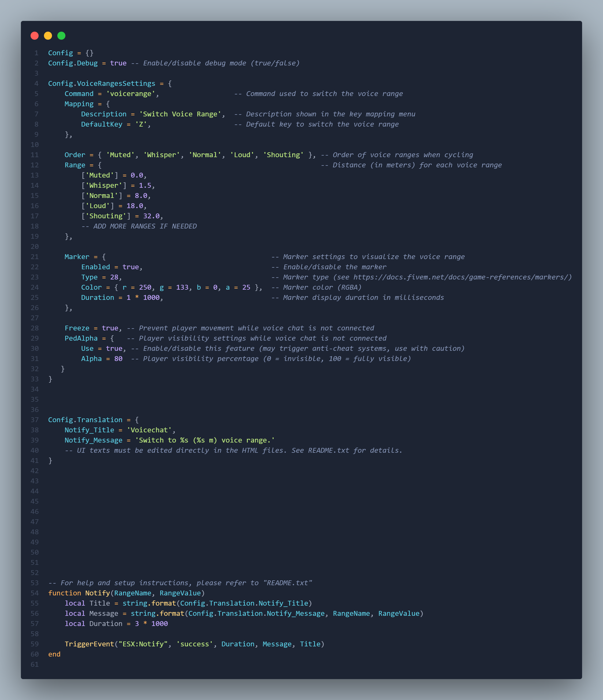
Task: Click the 'Notify' function name
Action: point(98,593)
